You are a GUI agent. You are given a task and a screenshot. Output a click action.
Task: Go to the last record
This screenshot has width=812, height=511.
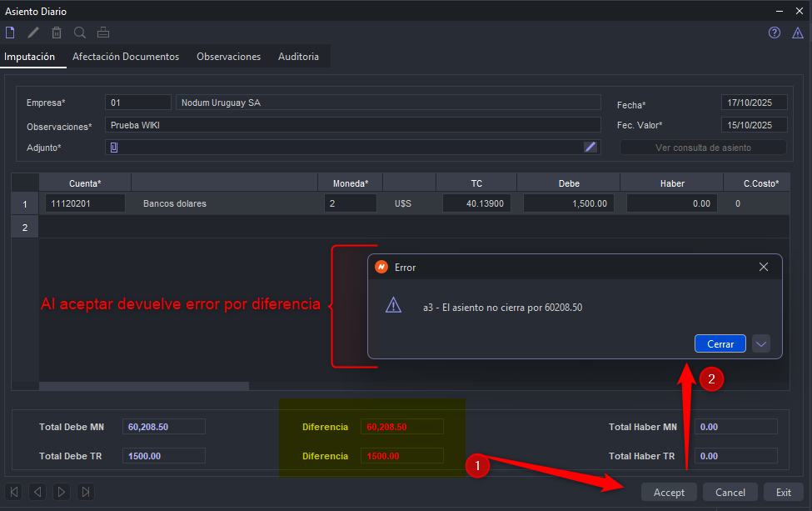(86, 492)
